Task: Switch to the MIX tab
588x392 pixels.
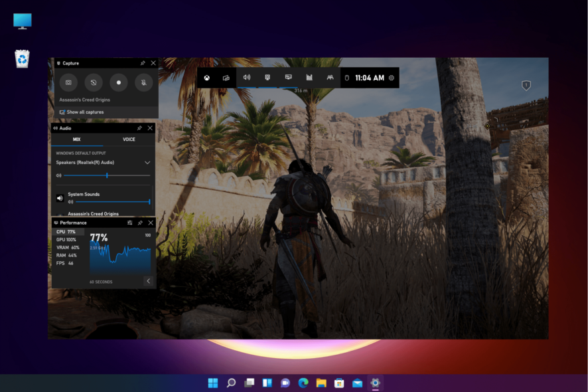Action: click(x=77, y=140)
